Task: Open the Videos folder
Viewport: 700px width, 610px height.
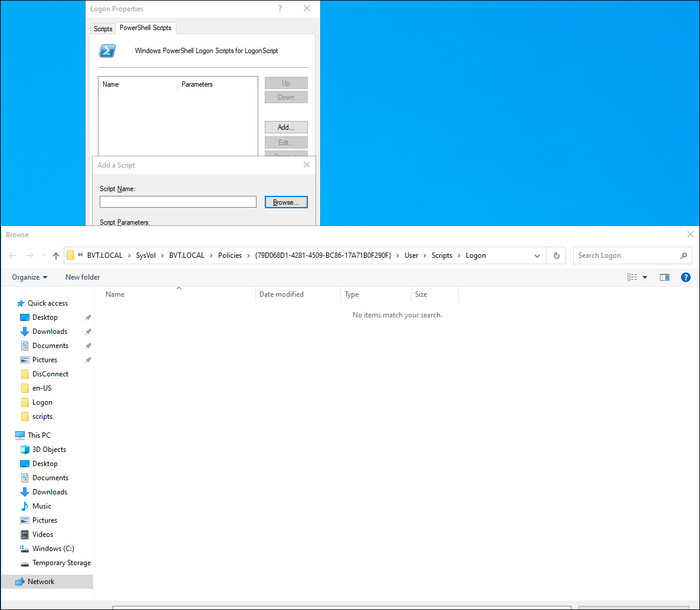Action: (x=42, y=534)
